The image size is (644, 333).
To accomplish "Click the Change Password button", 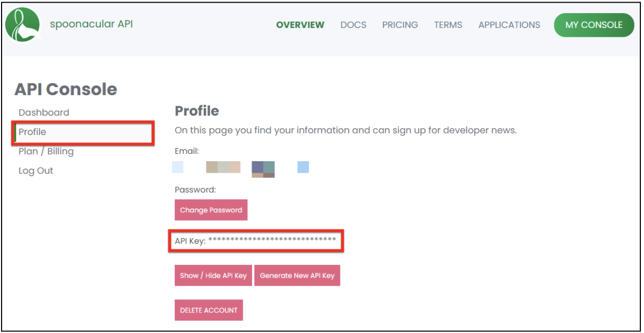I will 211,210.
